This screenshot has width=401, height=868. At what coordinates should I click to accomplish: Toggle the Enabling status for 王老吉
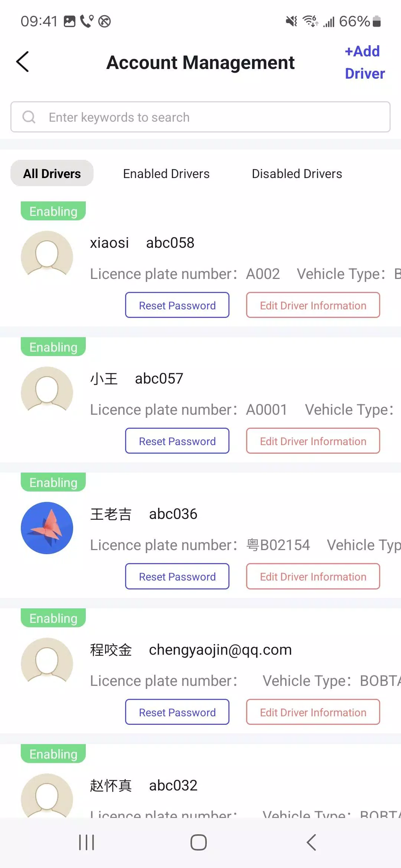(x=53, y=482)
